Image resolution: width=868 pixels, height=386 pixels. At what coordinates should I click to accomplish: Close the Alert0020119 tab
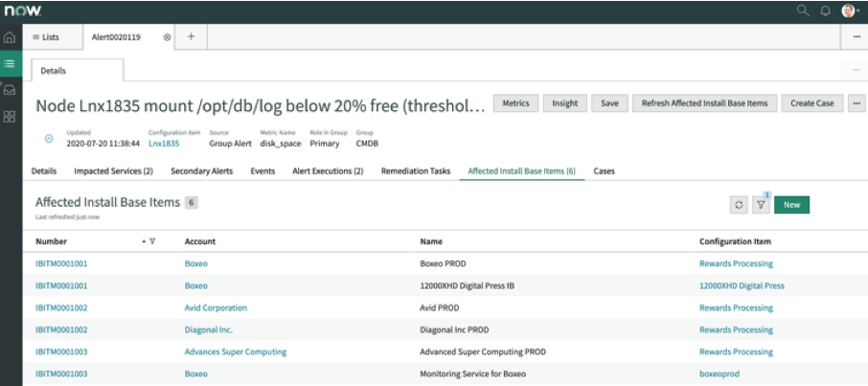pyautogui.click(x=167, y=37)
